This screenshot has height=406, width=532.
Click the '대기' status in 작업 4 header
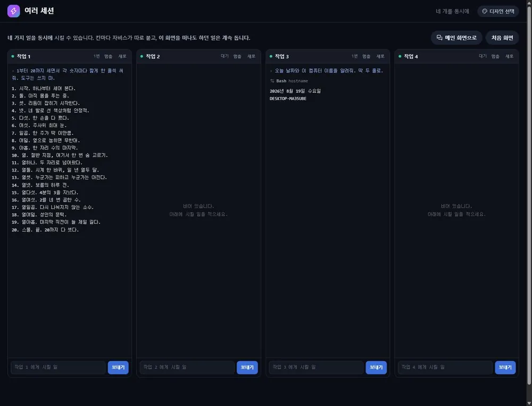(483, 56)
